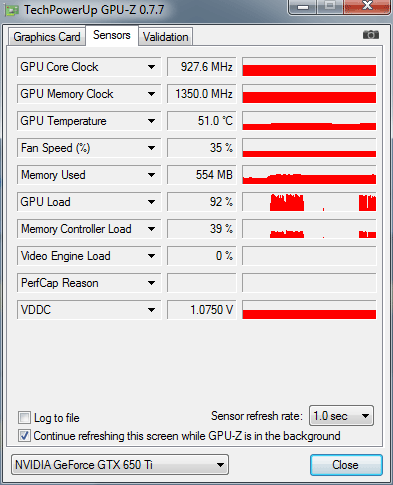Click the GPU Load history graph
This screenshot has height=485, width=393.
point(309,202)
